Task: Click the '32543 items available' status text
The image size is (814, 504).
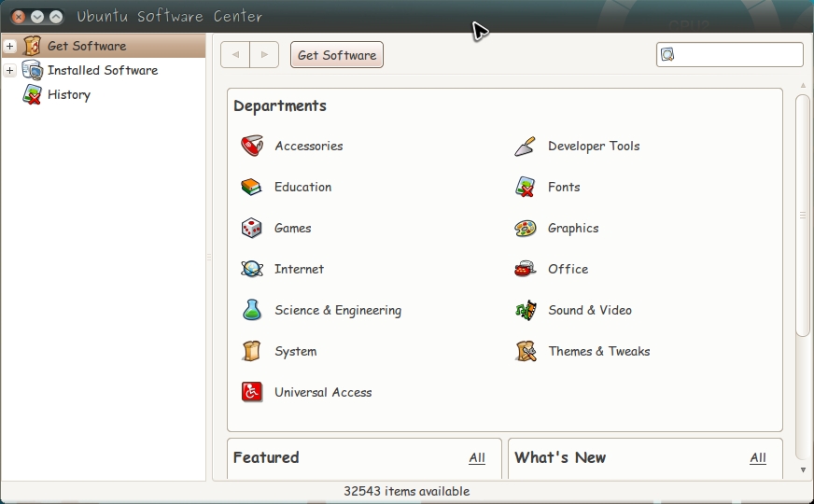Action: click(x=406, y=491)
